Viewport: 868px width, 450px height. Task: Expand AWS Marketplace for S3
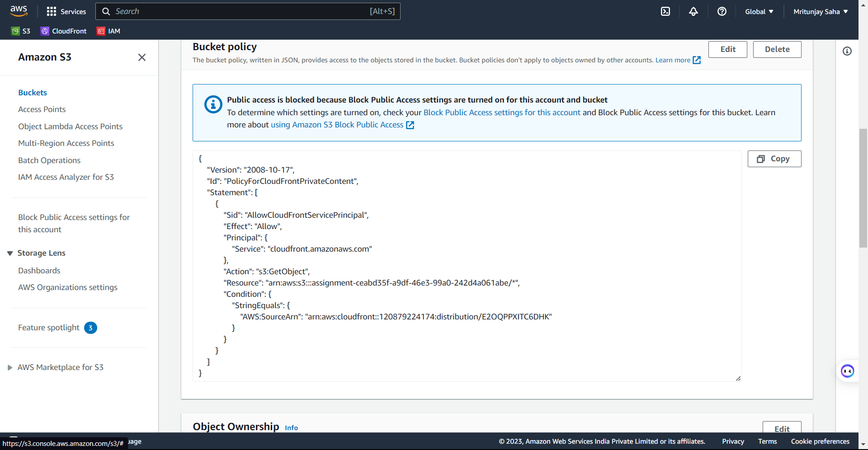[x=10, y=368]
